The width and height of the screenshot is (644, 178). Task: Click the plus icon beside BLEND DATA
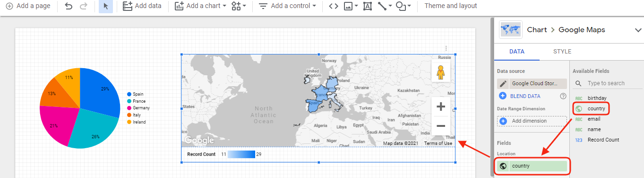(x=503, y=96)
